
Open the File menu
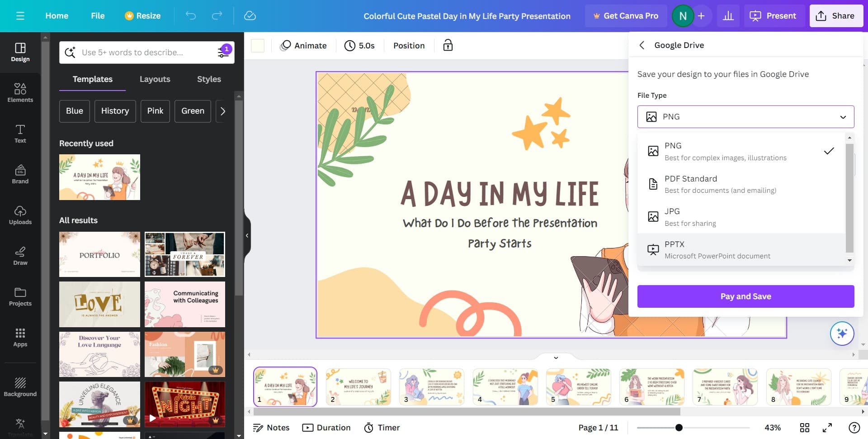[x=98, y=16]
